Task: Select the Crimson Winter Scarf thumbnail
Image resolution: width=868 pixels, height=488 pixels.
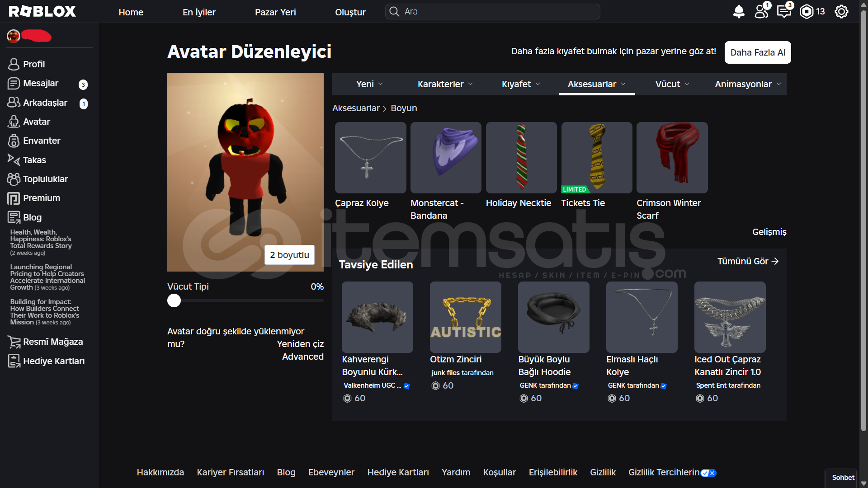Action: pyautogui.click(x=672, y=158)
